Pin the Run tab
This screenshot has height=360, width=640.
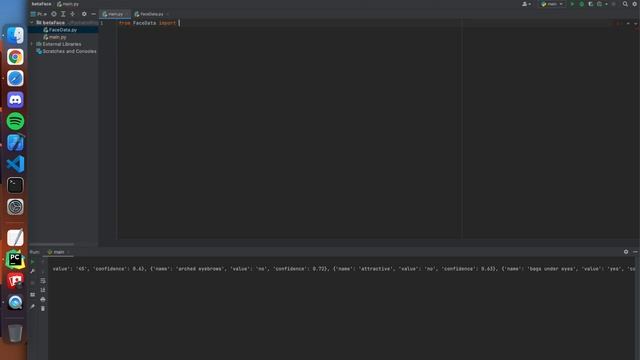point(33,307)
